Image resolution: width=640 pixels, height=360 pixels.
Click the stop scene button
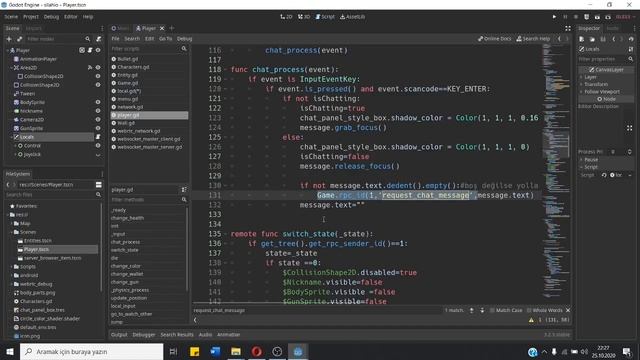tap(576, 17)
